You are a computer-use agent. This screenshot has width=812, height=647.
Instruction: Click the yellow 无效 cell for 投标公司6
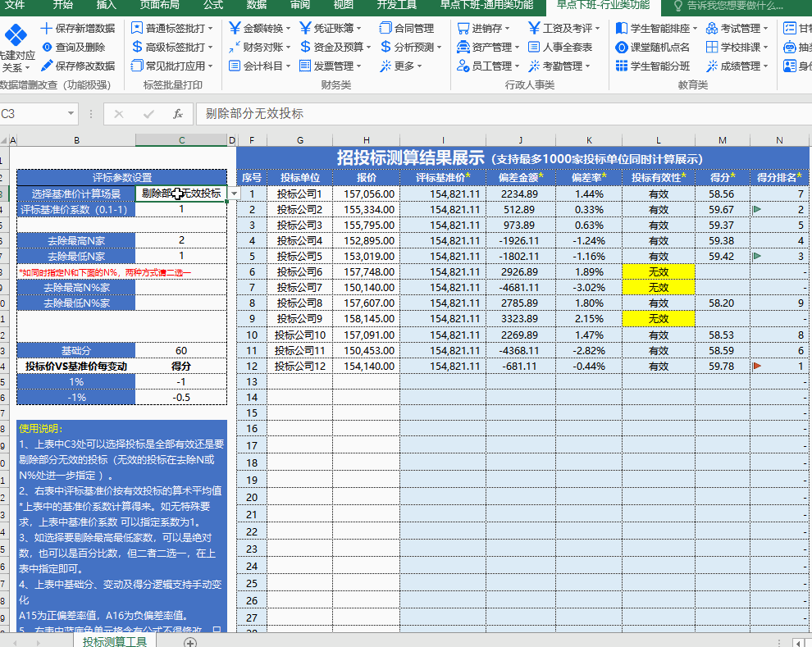[658, 271]
